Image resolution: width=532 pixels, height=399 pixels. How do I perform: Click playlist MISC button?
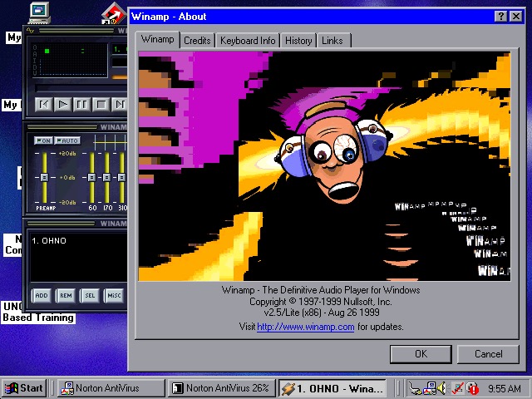coord(114,296)
